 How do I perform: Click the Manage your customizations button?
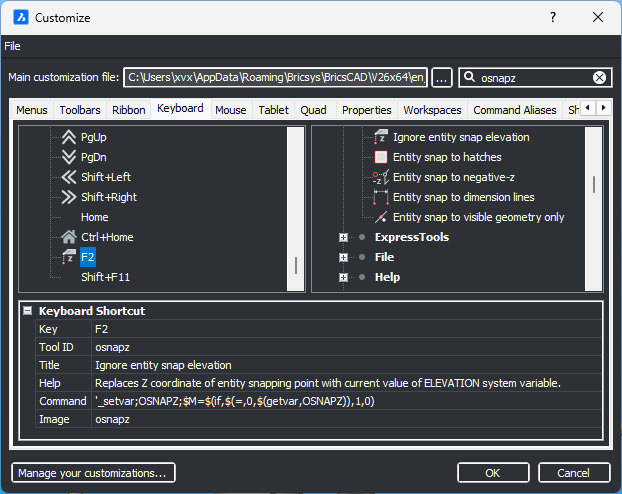click(93, 472)
